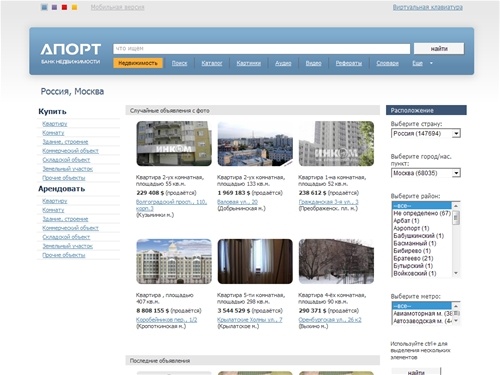
Task: Open Квартиру under Арендовать
Action: click(55, 201)
